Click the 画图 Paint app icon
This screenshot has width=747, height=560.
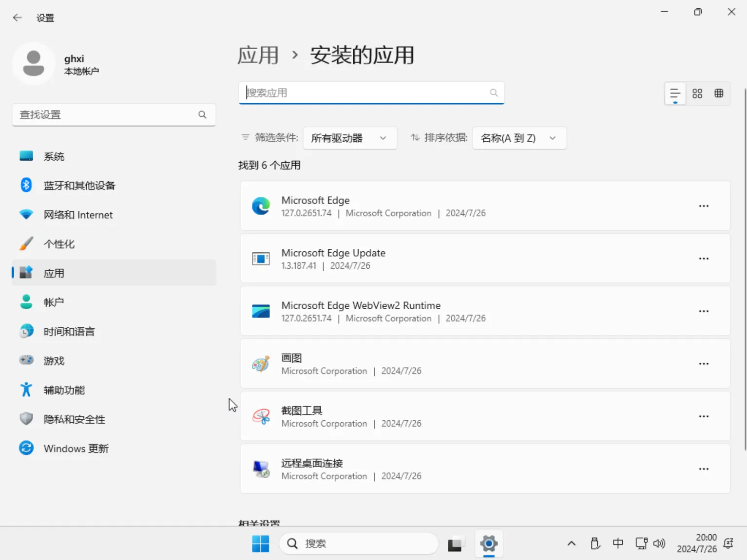coord(261,364)
